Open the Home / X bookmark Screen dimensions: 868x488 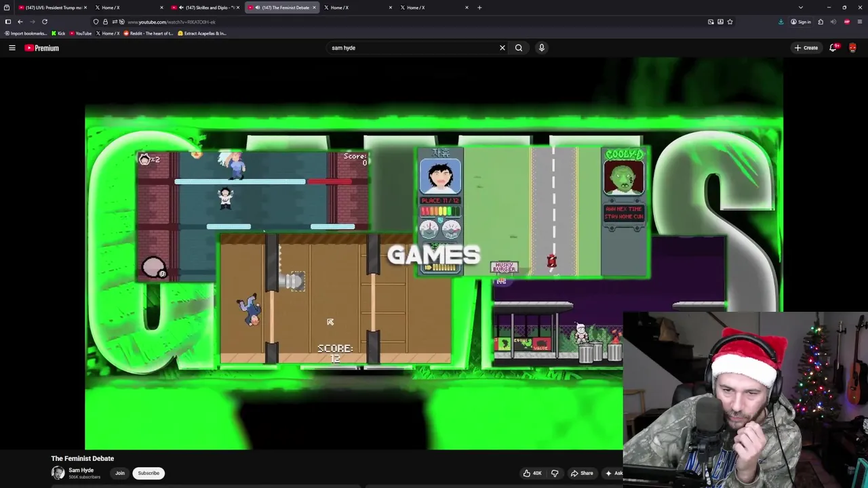[107, 33]
